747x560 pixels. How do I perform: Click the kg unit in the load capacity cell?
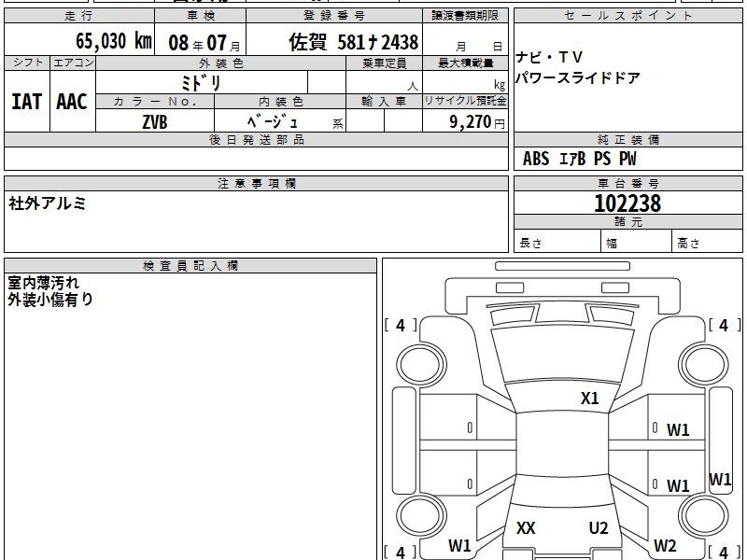tap(500, 85)
